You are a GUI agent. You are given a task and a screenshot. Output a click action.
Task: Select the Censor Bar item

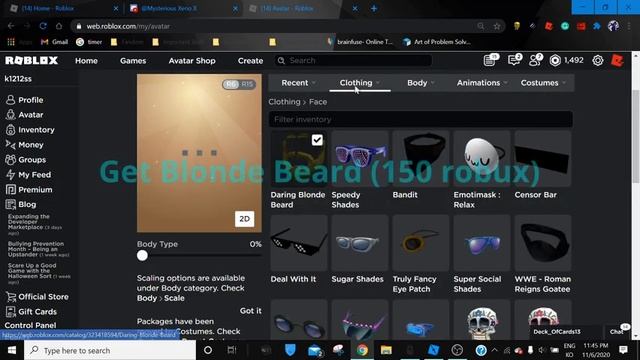pos(543,159)
